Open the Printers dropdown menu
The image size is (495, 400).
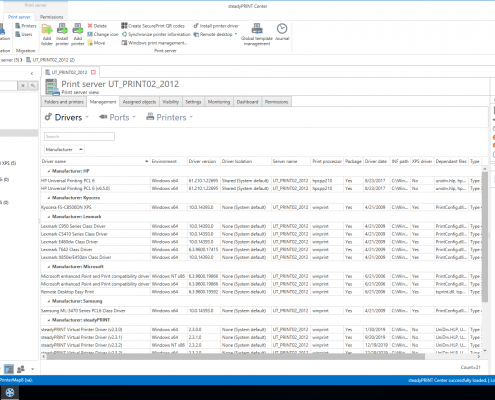coord(170,117)
